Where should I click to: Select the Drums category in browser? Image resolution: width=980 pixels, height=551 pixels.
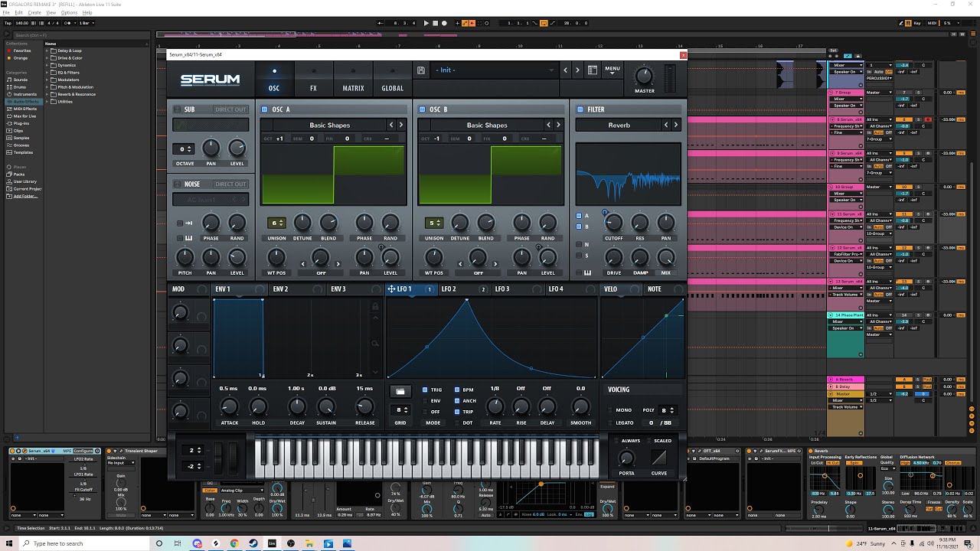coord(20,86)
